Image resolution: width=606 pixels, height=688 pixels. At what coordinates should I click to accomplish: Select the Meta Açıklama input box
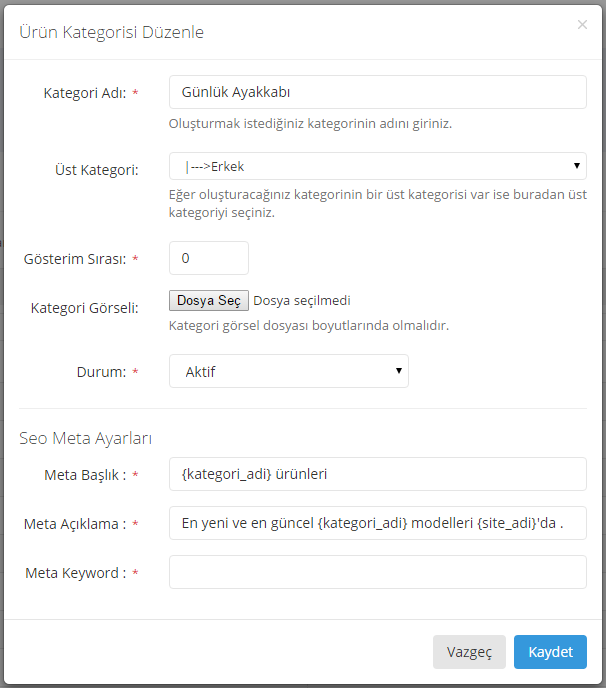(377, 522)
